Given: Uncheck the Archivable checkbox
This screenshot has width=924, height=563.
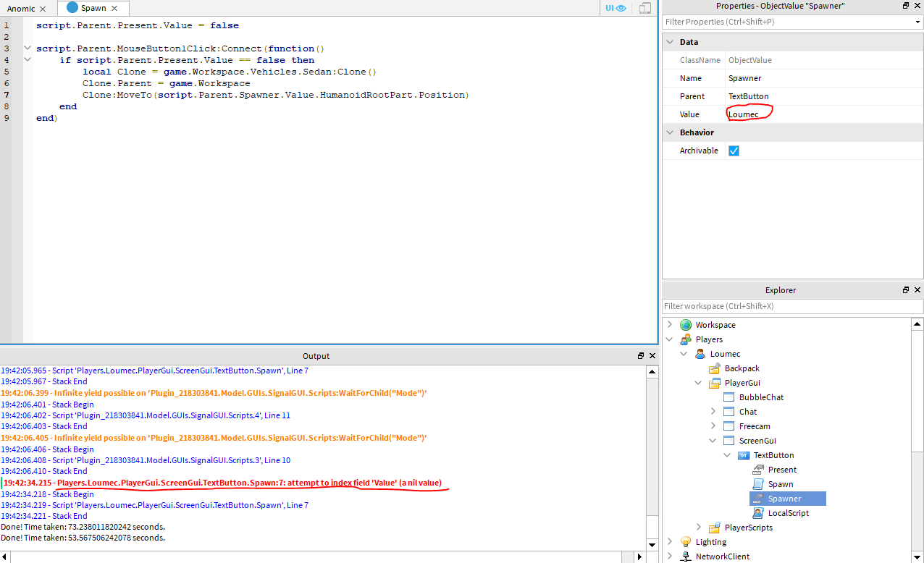Looking at the screenshot, I should click(734, 151).
